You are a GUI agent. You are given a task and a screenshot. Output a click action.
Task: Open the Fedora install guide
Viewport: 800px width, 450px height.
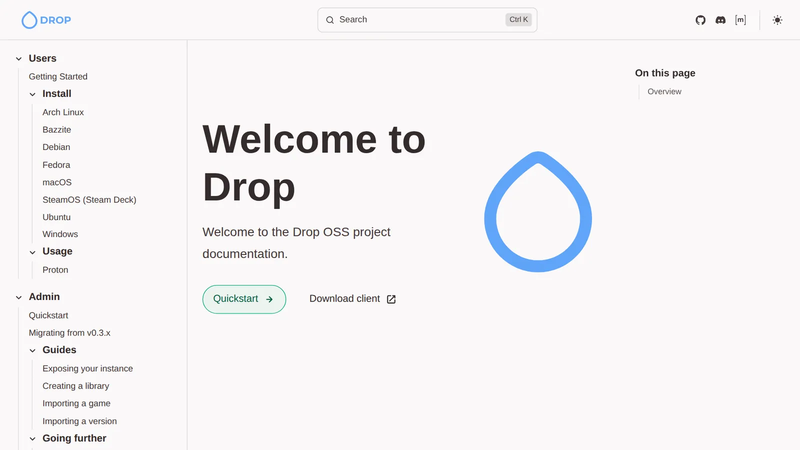pos(56,165)
